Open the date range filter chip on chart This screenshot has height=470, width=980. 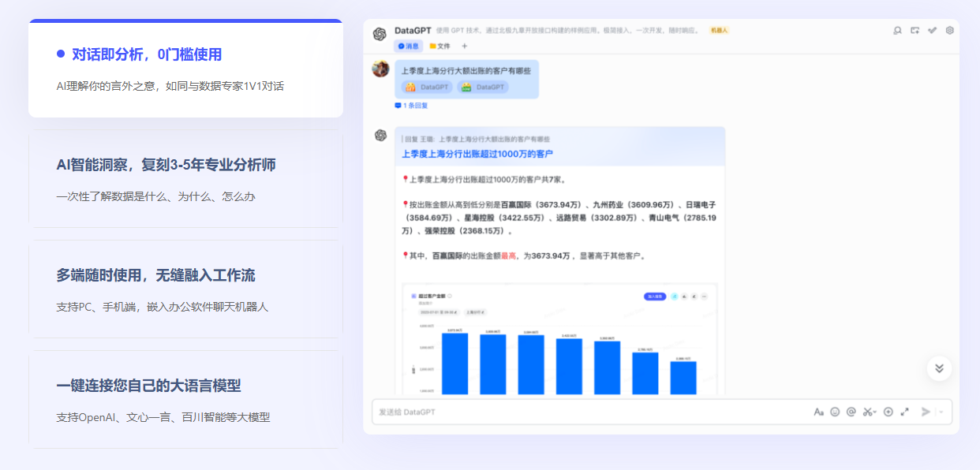(440, 311)
